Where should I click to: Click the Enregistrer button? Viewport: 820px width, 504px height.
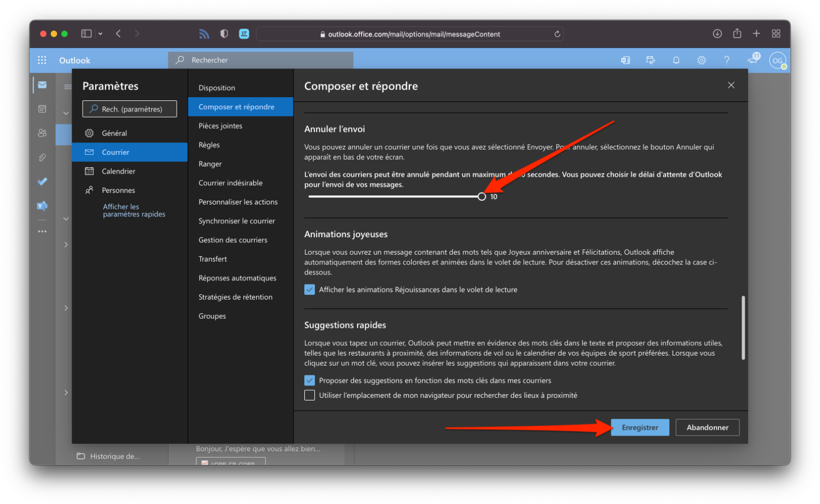point(640,428)
